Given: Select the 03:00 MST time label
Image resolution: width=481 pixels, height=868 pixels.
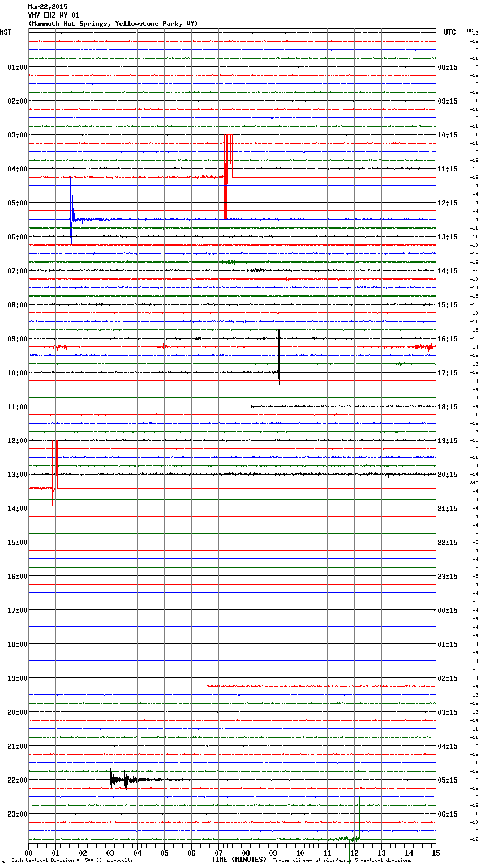Looking at the screenshot, I should (18, 135).
